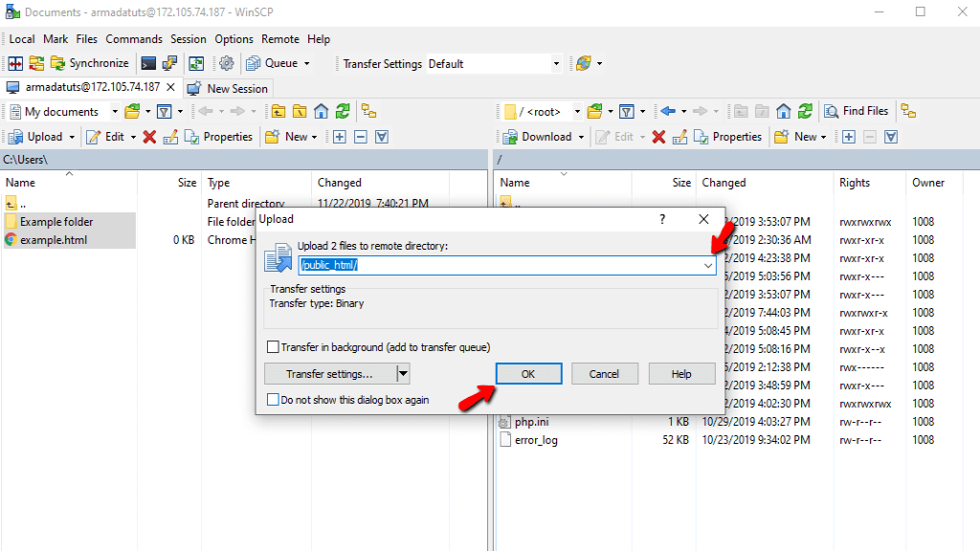Switch to the New Session tab
Image resolution: width=980 pixels, height=551 pixels.
228,89
